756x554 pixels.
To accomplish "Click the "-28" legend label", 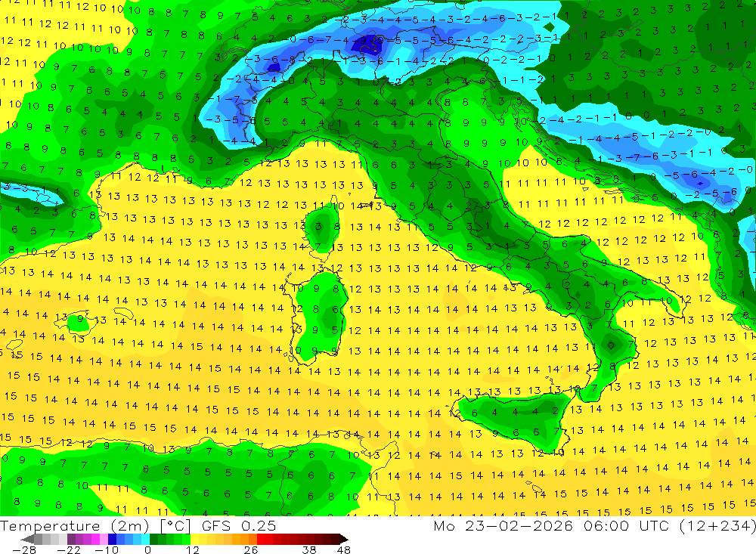I will click(x=24, y=549).
